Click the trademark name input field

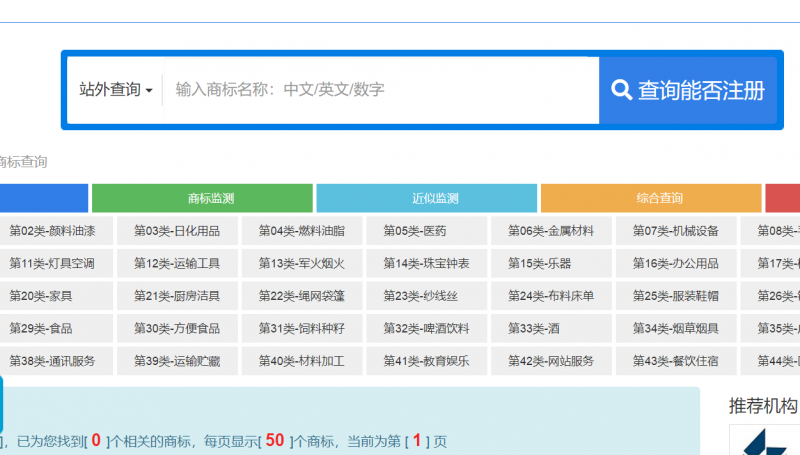(380, 90)
